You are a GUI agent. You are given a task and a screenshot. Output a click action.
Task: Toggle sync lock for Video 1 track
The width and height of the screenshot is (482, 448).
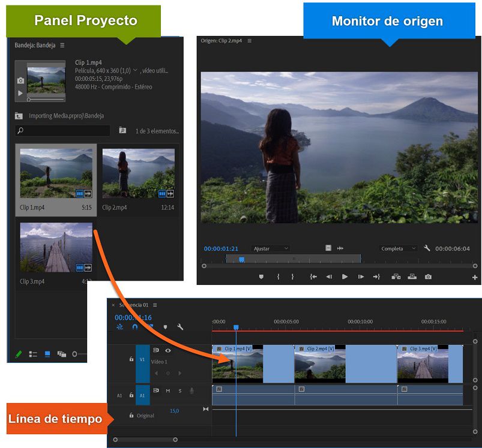[156, 350]
